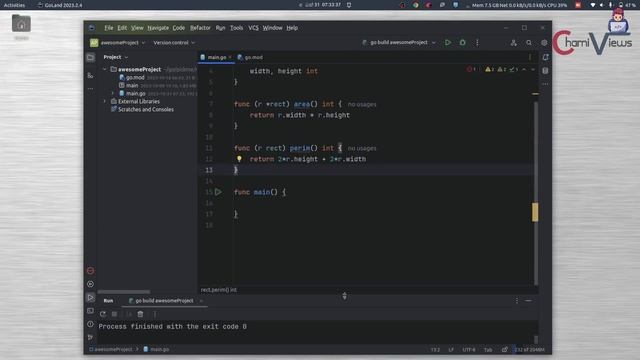Click the yellow lightbulb quick-fix on line 12
640x360 pixels.
[x=239, y=159]
